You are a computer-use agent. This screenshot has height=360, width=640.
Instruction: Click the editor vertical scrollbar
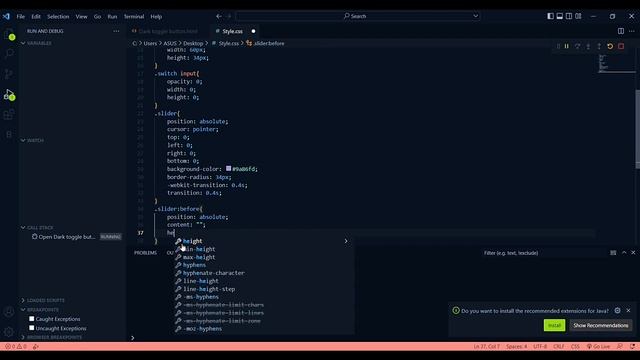pos(637,129)
